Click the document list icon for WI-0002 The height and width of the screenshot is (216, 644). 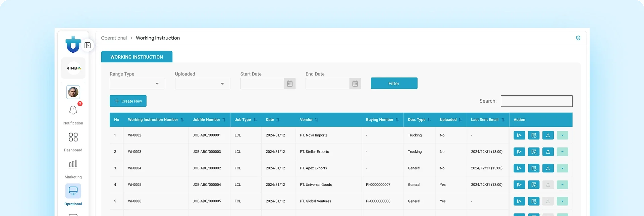pyautogui.click(x=534, y=135)
